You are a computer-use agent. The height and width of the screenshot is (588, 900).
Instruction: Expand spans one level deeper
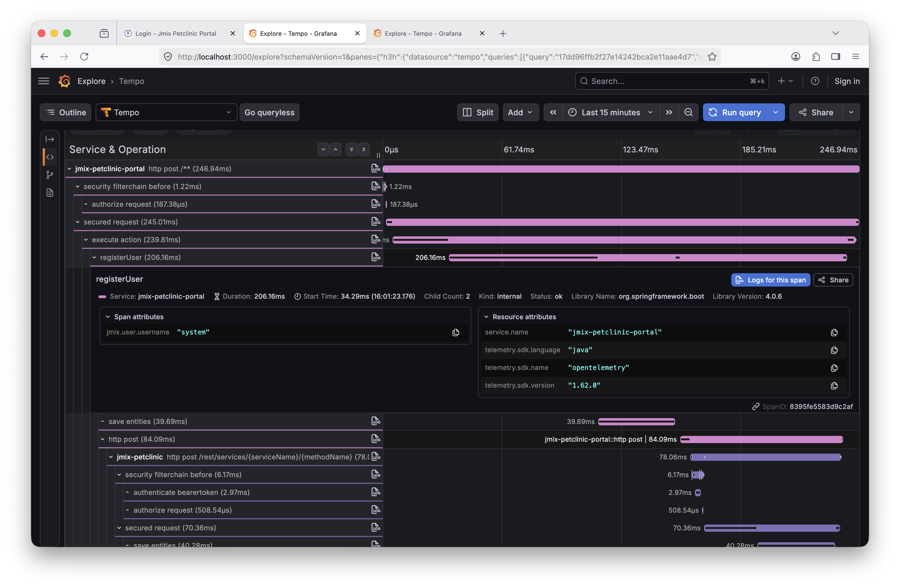(323, 149)
